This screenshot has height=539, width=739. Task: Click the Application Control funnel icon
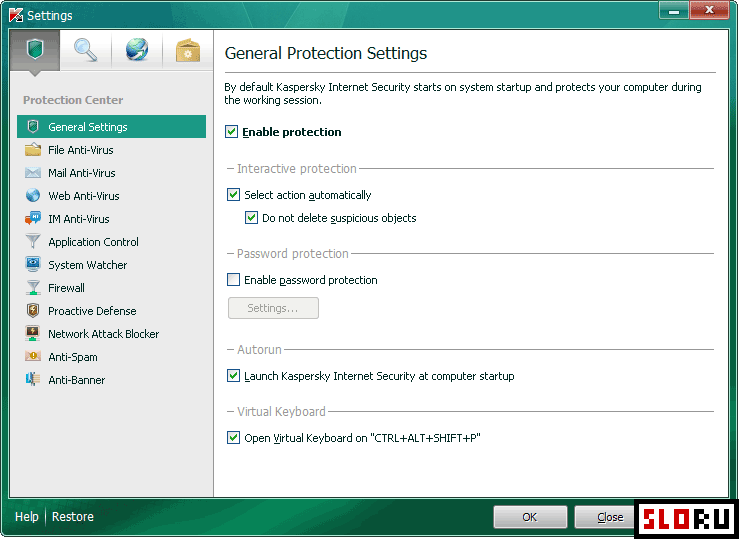click(33, 241)
